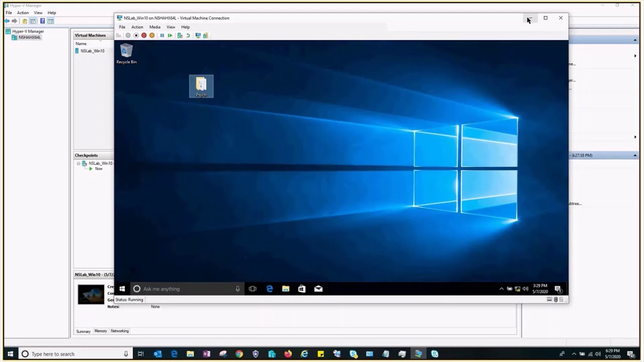The image size is (644, 362).
Task: Toggle the console tree in Hyper-V Manager
Action: click(33, 21)
